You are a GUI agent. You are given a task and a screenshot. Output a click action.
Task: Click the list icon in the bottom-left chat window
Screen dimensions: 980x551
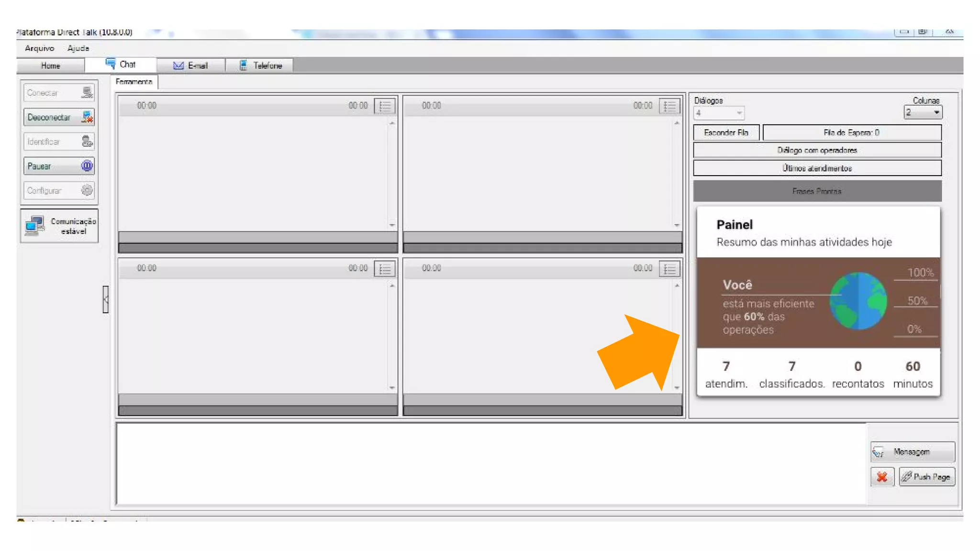click(385, 269)
